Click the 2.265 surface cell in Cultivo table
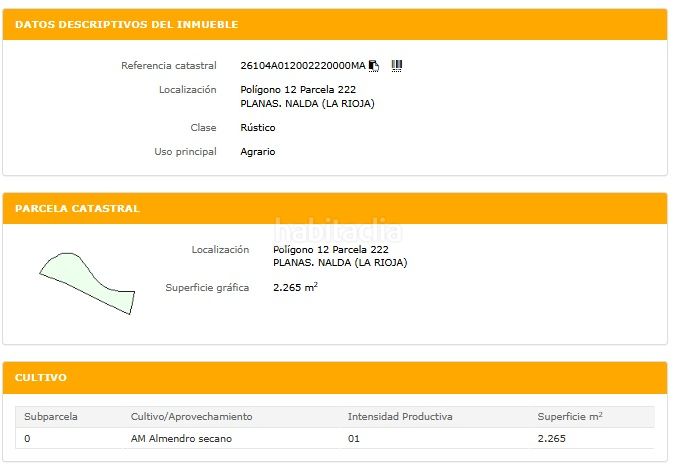Image resolution: width=676 pixels, height=466 pixels. pyautogui.click(x=551, y=439)
